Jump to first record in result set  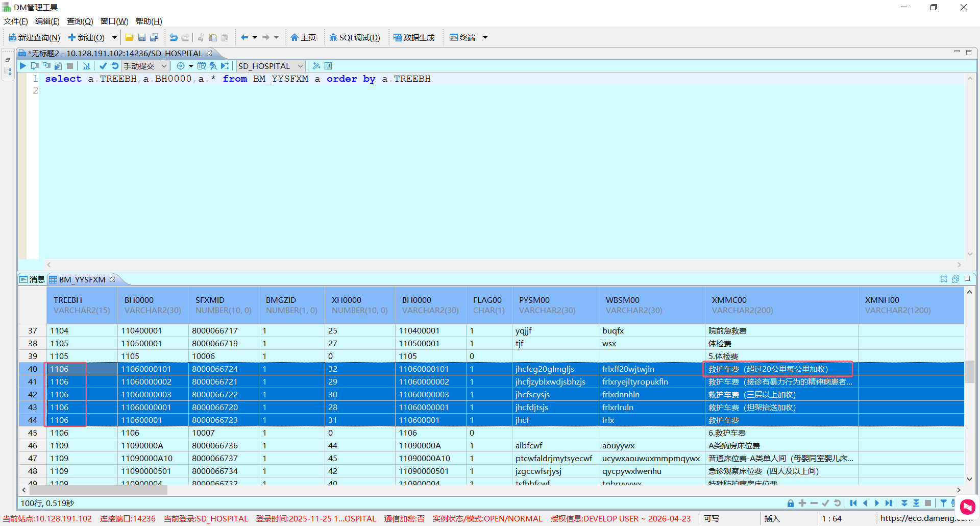tap(853, 503)
